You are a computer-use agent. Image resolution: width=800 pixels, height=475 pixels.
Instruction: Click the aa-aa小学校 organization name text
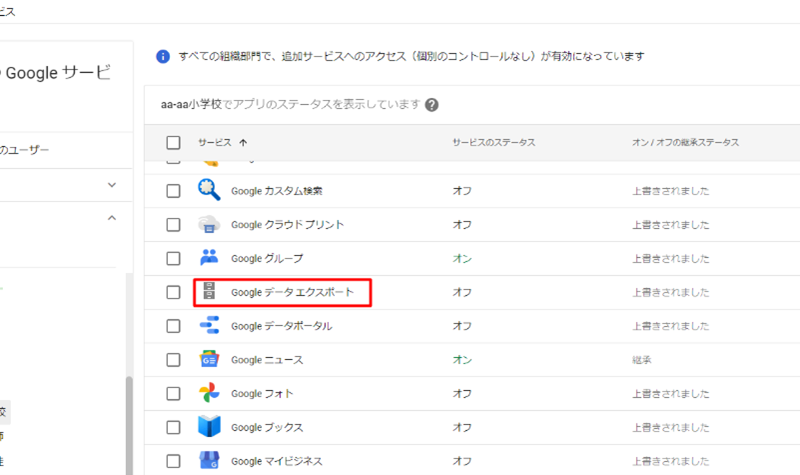(x=191, y=105)
